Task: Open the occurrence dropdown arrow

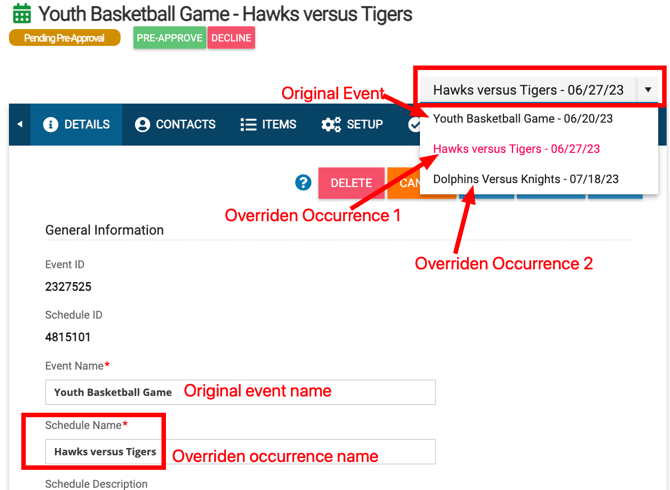Action: pos(648,90)
